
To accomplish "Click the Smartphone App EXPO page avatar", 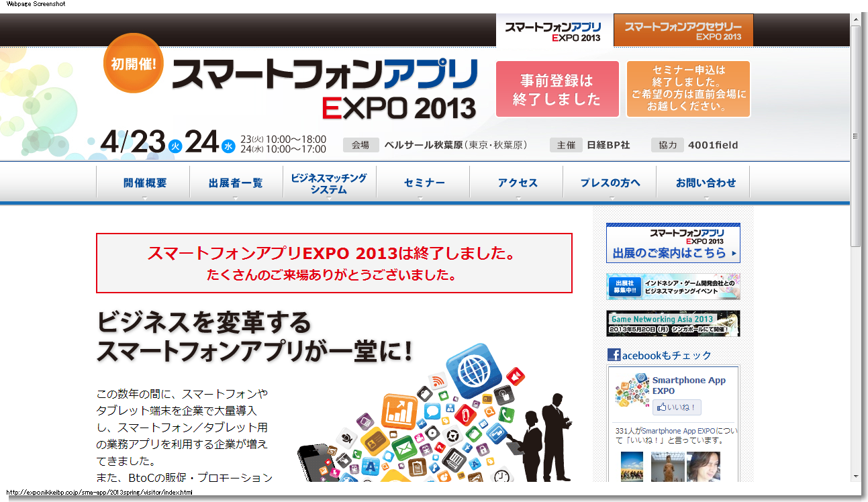I will [632, 391].
